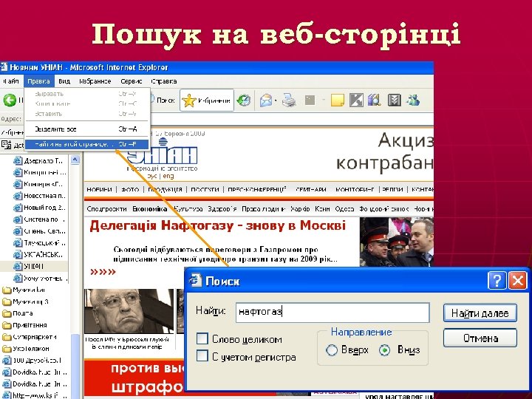Open the police officers news photo
This screenshot has height=399, width=532.
[x=397, y=242]
